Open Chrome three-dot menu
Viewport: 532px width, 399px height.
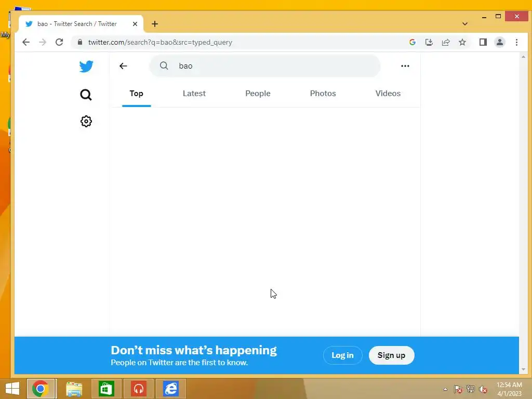tap(516, 42)
